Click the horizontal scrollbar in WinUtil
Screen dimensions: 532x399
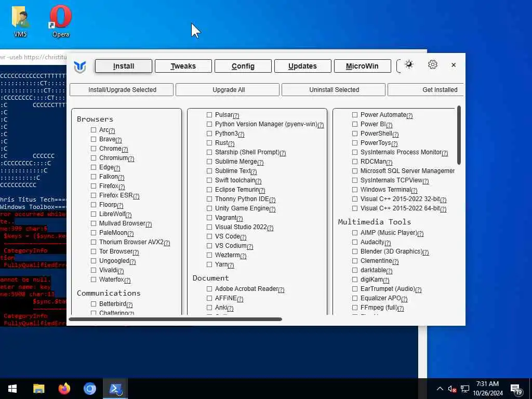(176, 320)
